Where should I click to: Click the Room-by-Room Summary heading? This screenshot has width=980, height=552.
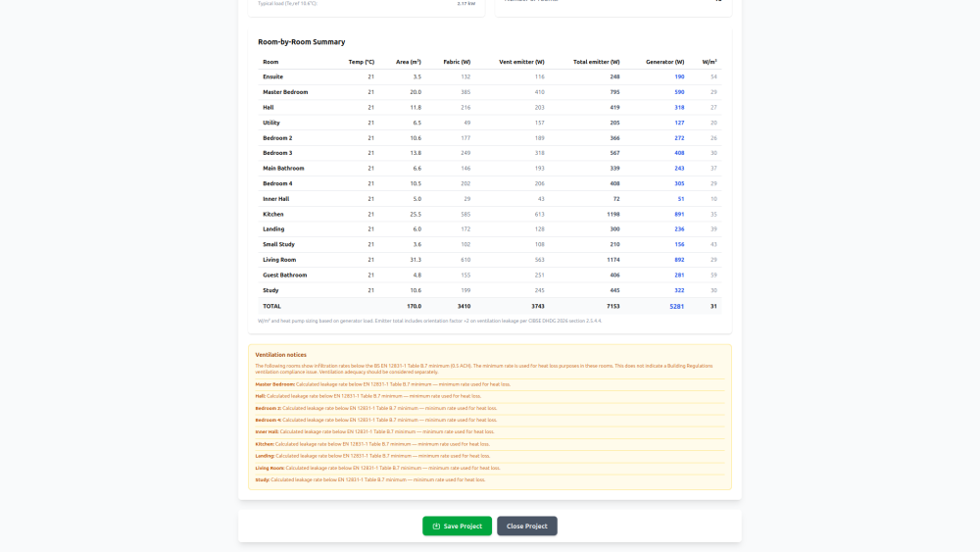pos(301,42)
